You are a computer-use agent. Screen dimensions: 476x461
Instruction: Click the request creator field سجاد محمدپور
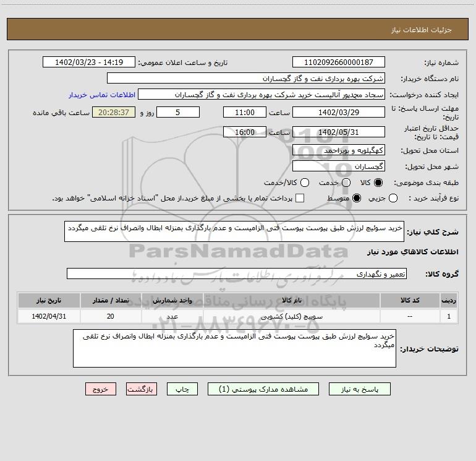point(261,94)
